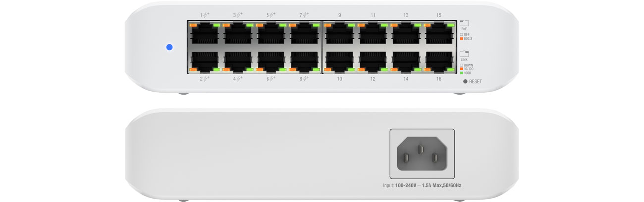Viewport: 644px width, 202px height.
Task: Click the PoE legend port icon
Action: coord(464,23)
